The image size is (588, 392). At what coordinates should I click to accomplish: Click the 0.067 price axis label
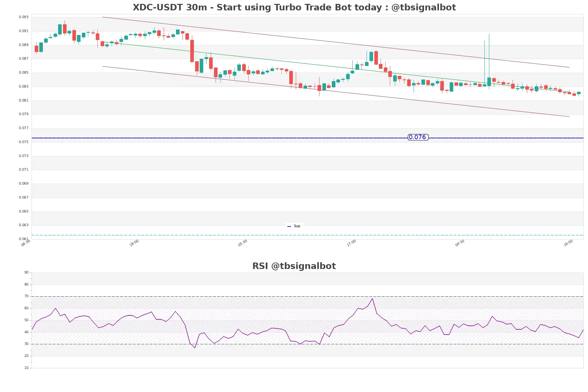[x=24, y=198]
